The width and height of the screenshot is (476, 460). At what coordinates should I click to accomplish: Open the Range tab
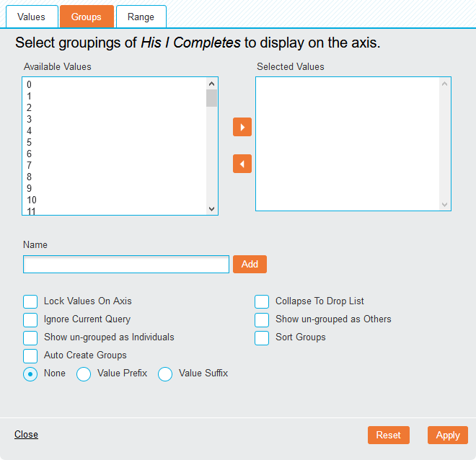[x=141, y=17]
